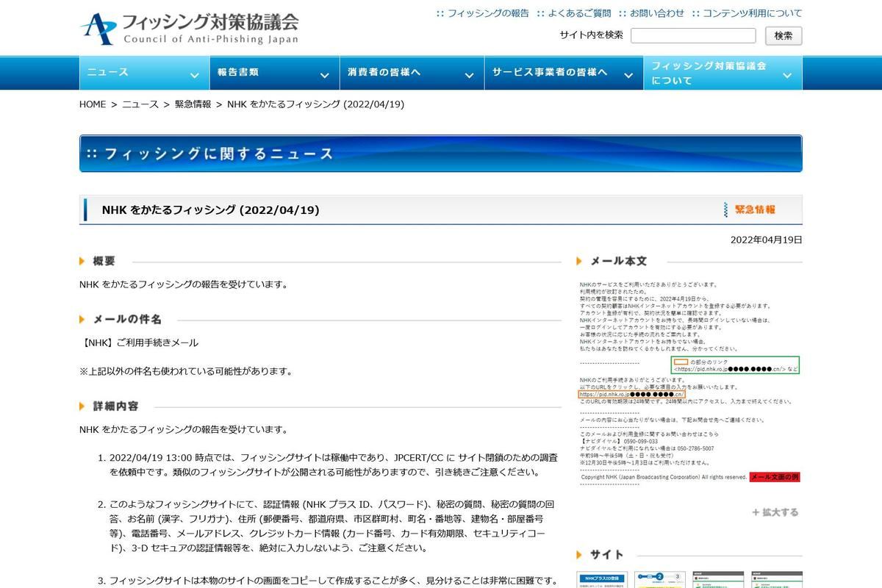This screenshot has height=588, width=882.
Task: Click the Council of Anti-Phishing Japan logo
Action: point(190,29)
